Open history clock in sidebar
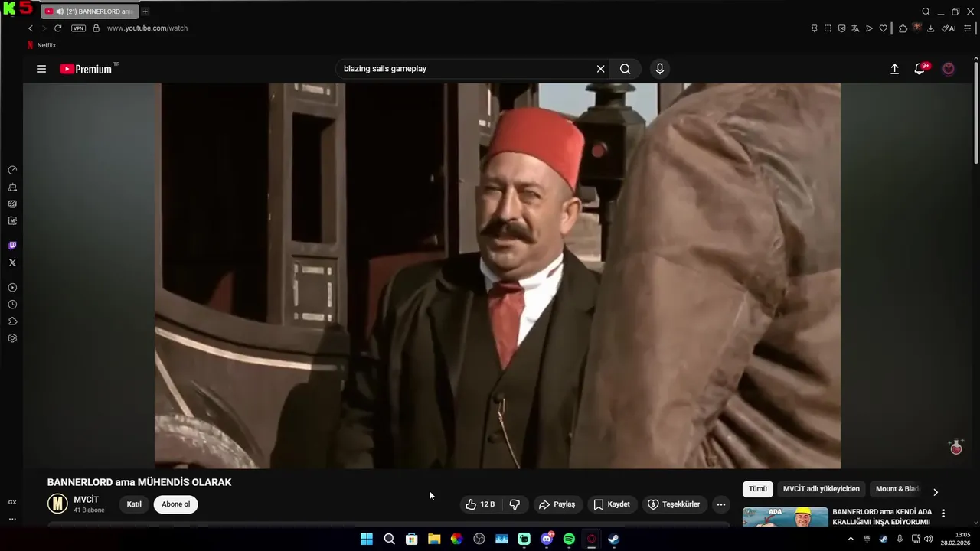The width and height of the screenshot is (980, 551). (x=12, y=305)
